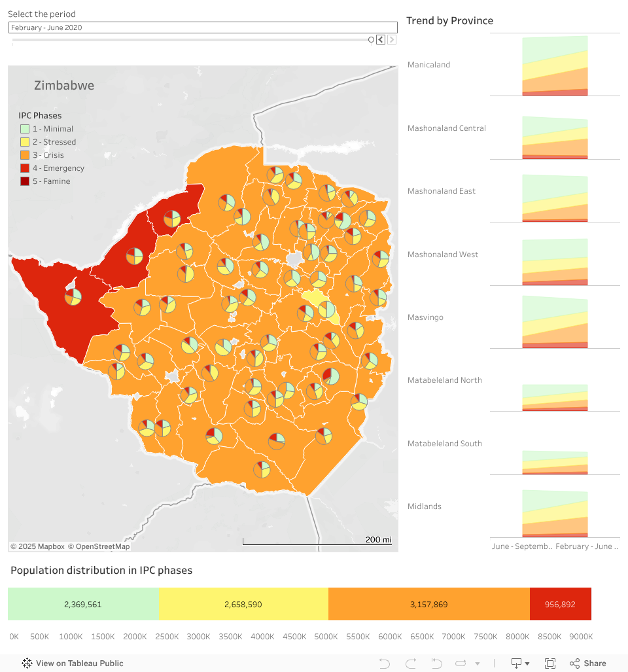Open the OpenStreetMap attribution link
The height and width of the screenshot is (672, 628).
[103, 546]
